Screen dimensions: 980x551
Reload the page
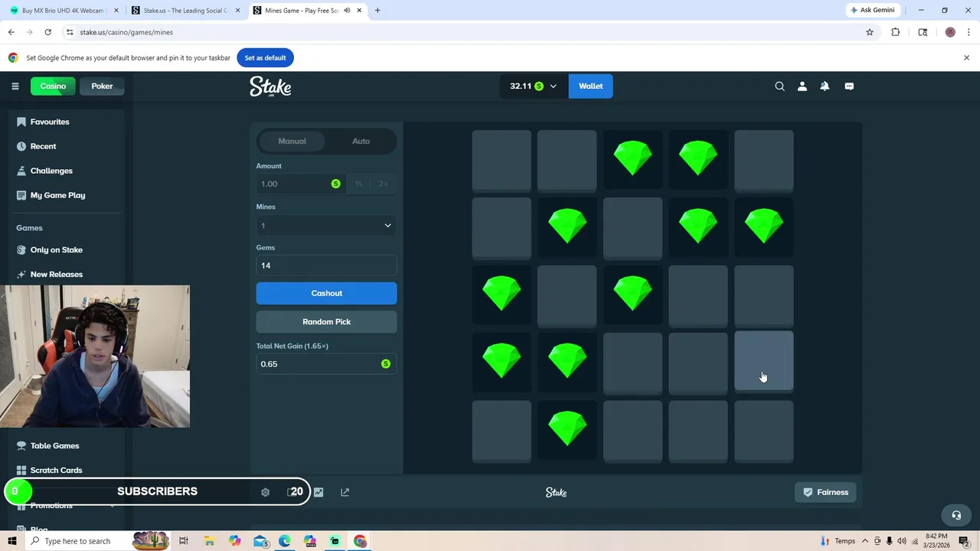47,32
